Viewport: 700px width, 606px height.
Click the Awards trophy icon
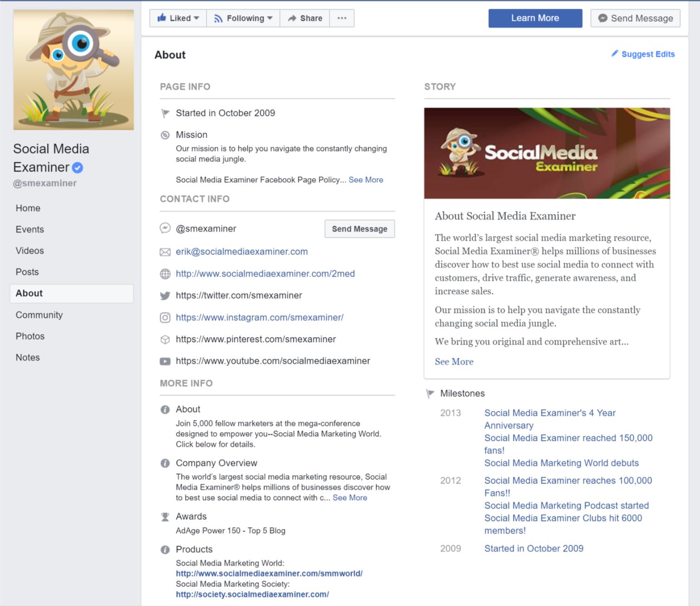point(165,517)
